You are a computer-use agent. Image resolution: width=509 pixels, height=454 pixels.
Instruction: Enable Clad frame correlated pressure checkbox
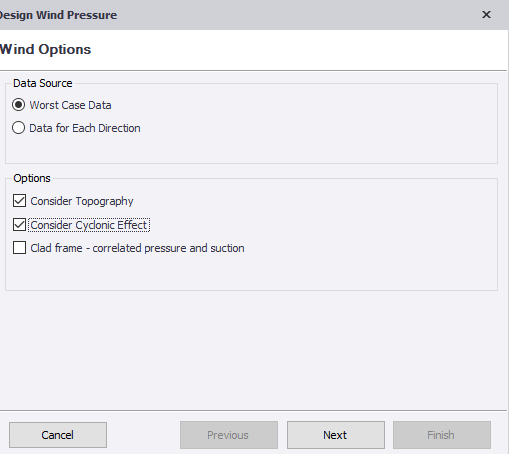tap(19, 248)
